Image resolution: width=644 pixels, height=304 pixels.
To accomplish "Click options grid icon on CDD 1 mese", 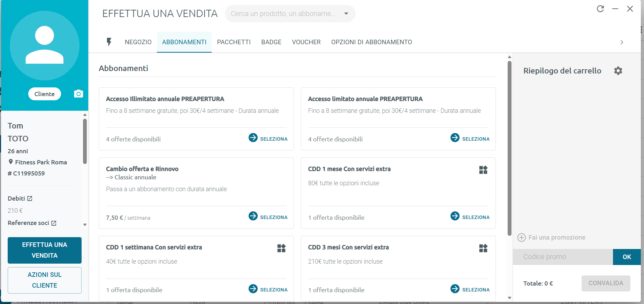I will (x=483, y=170).
